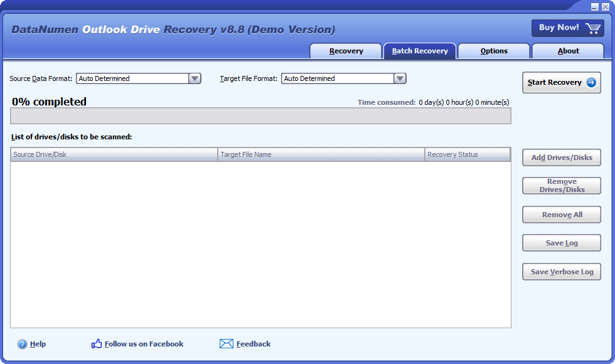Click the Source Drive/Disk column header
The image size is (615, 364).
coord(114,154)
